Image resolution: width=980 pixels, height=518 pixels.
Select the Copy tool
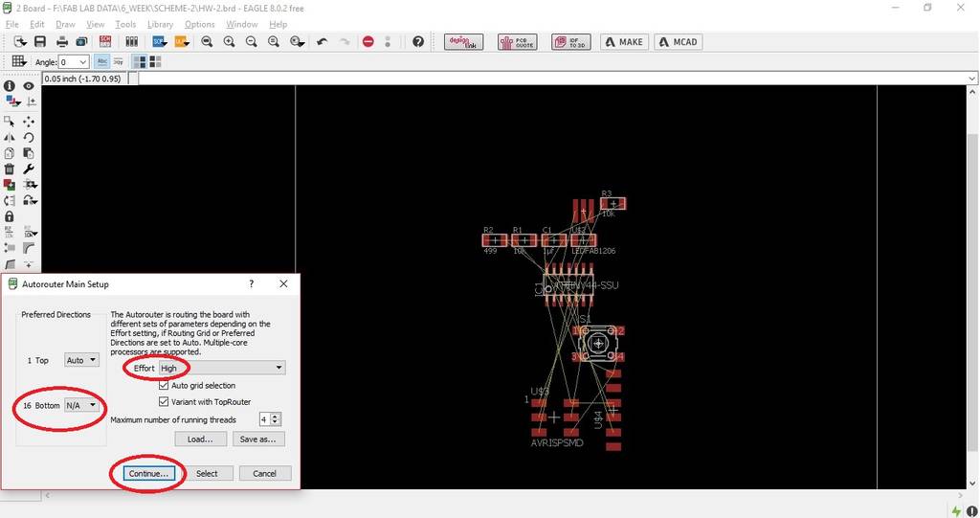pos(10,153)
